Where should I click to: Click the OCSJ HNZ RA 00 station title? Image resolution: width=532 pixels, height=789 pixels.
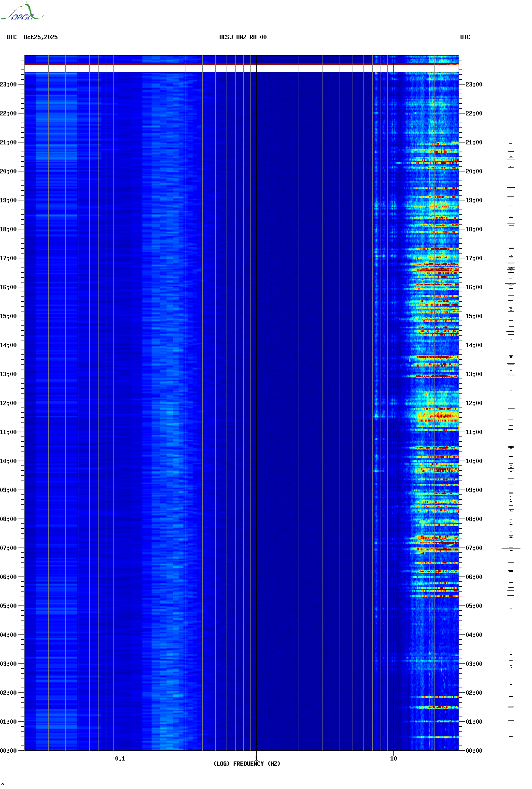[243, 37]
